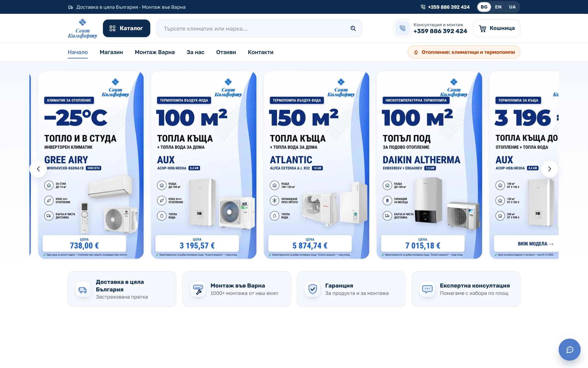Image resolution: width=588 pixels, height=368 pixels.
Task: Show next carousel slide
Action: click(x=550, y=169)
